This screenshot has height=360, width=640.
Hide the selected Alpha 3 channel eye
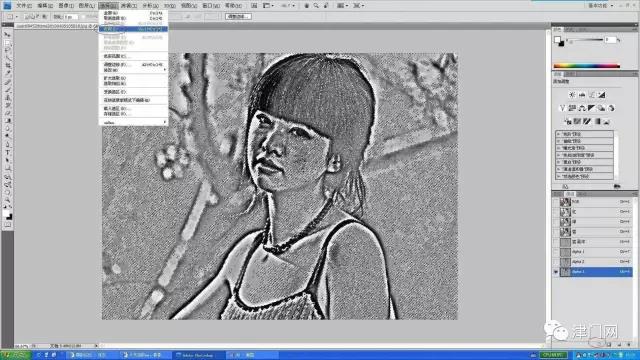(556, 272)
